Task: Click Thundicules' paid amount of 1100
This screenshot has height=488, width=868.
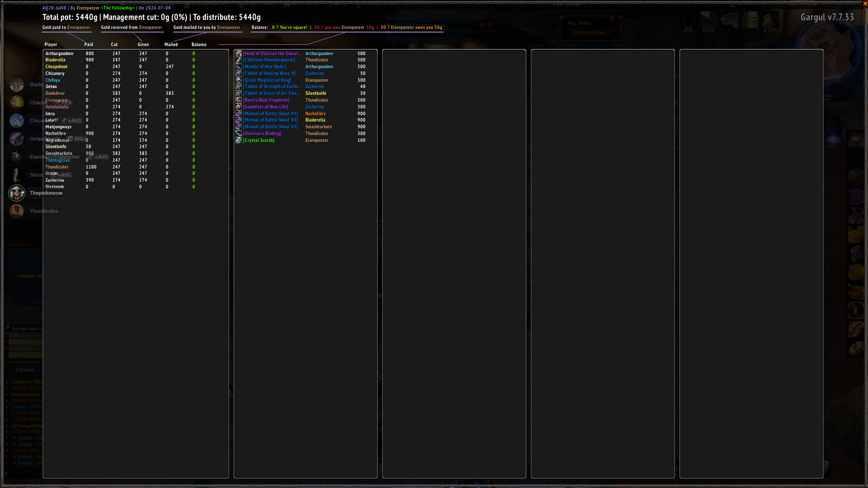Action: 91,167
